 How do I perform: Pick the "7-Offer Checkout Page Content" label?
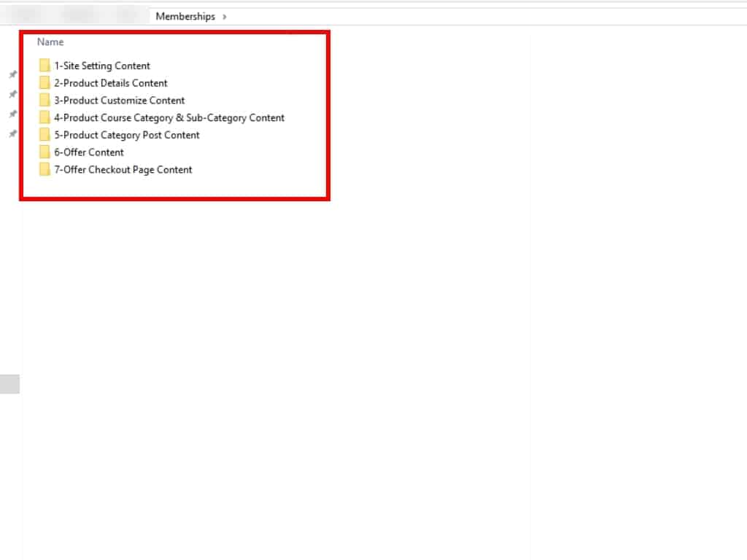coord(123,170)
